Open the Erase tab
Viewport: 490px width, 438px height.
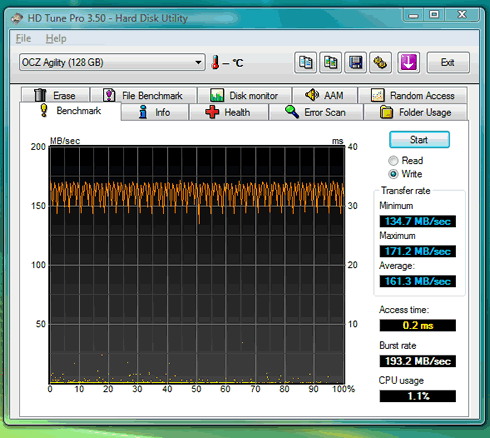coord(55,95)
